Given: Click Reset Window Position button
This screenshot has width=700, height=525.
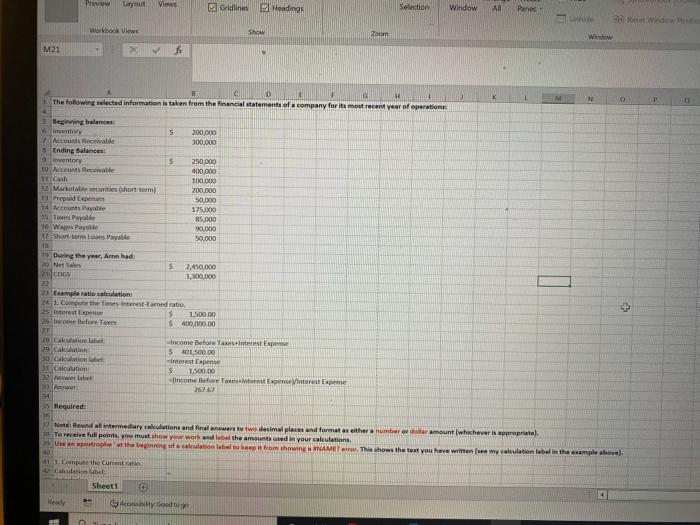Looking at the screenshot, I should 656,19.
